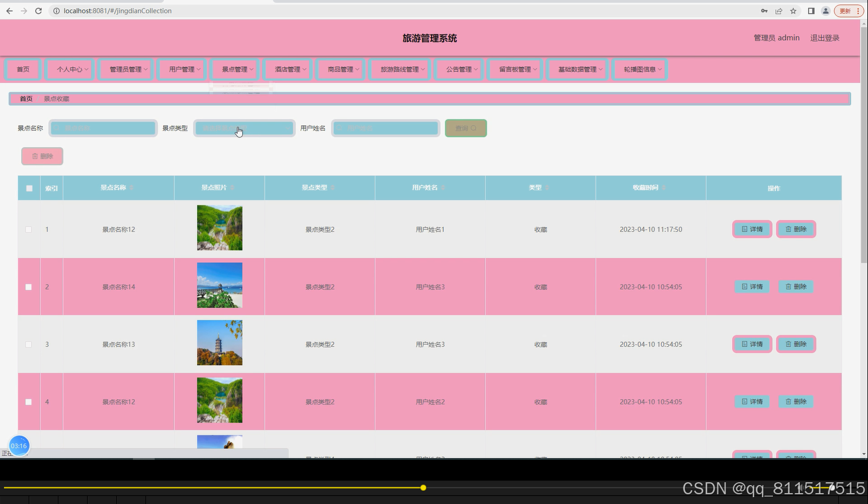Click the 删除 button on row 4
The width and height of the screenshot is (868, 504).
click(x=795, y=401)
